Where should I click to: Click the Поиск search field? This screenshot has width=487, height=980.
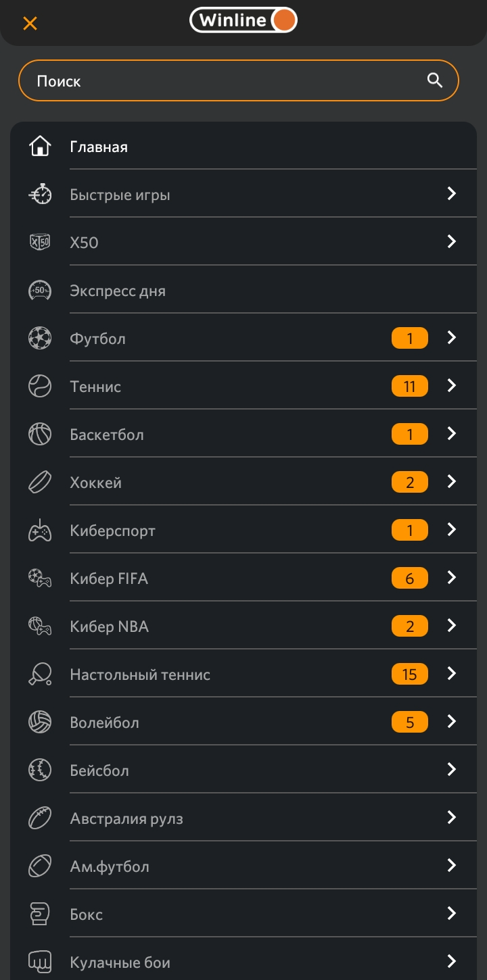(223, 81)
